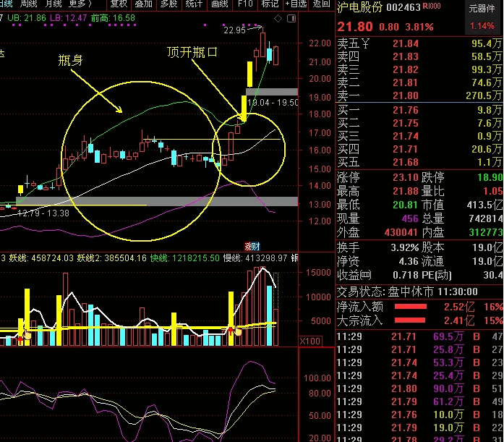
Task: Click price gap label 19.04 - 19.50
Action: pos(273,103)
